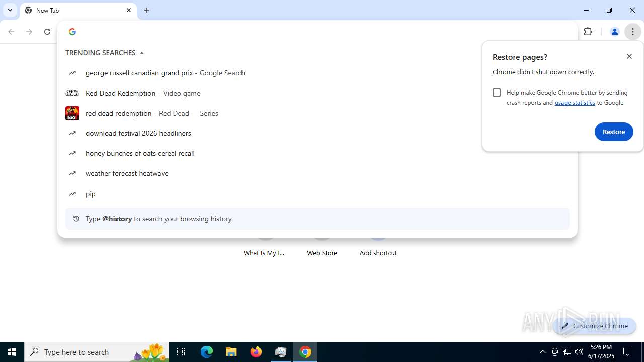Screen dimensions: 644x362
Task: Open the Extensions puzzle icon
Action: 588,32
